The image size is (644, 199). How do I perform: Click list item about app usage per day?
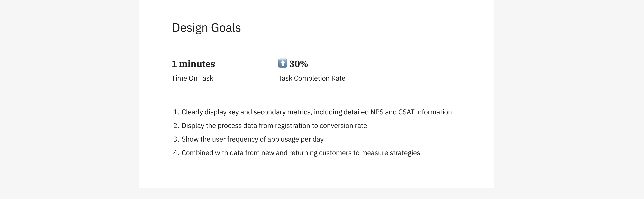[253, 139]
